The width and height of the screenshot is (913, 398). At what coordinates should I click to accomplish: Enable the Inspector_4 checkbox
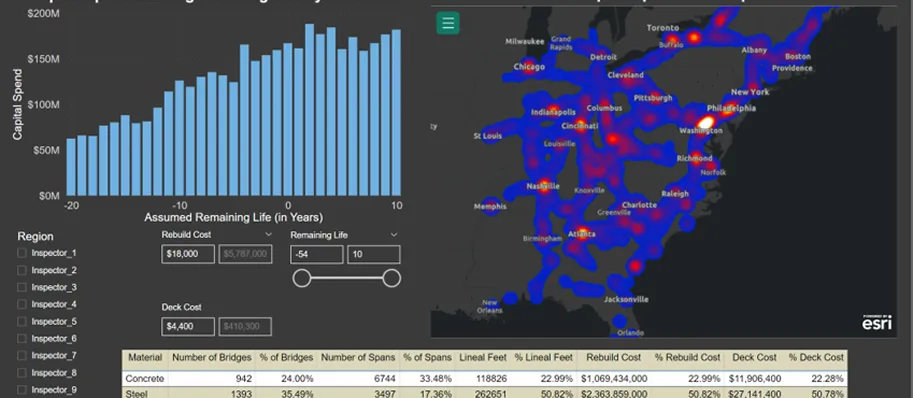22,304
